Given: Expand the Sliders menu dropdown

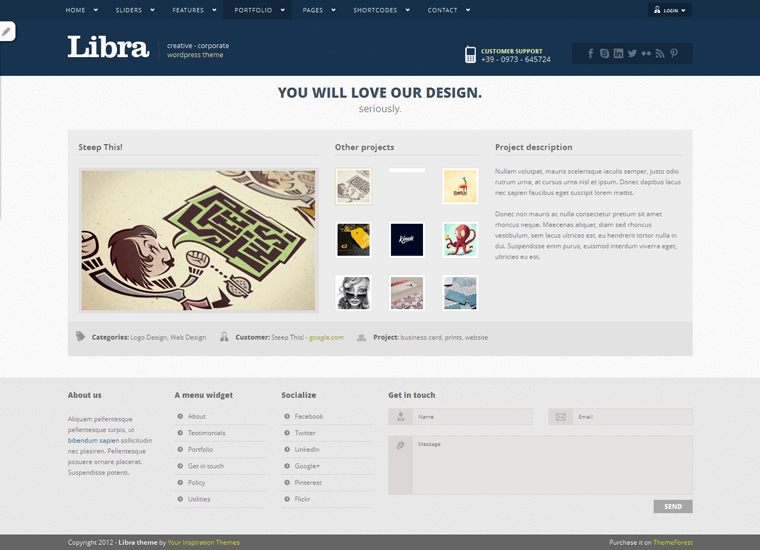Looking at the screenshot, I should click(134, 10).
